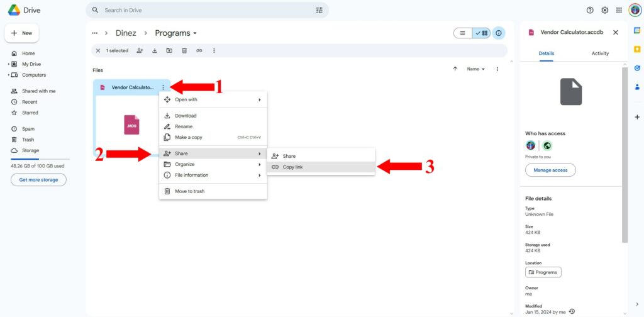Switch to grid layout view
The width and height of the screenshot is (644, 317).
pos(481,33)
